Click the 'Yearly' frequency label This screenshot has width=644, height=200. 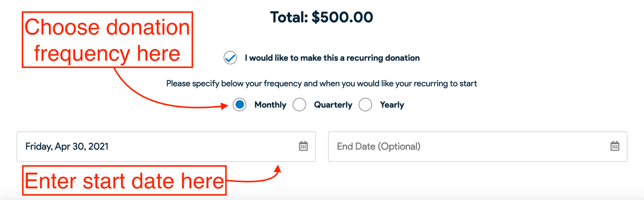coord(392,105)
